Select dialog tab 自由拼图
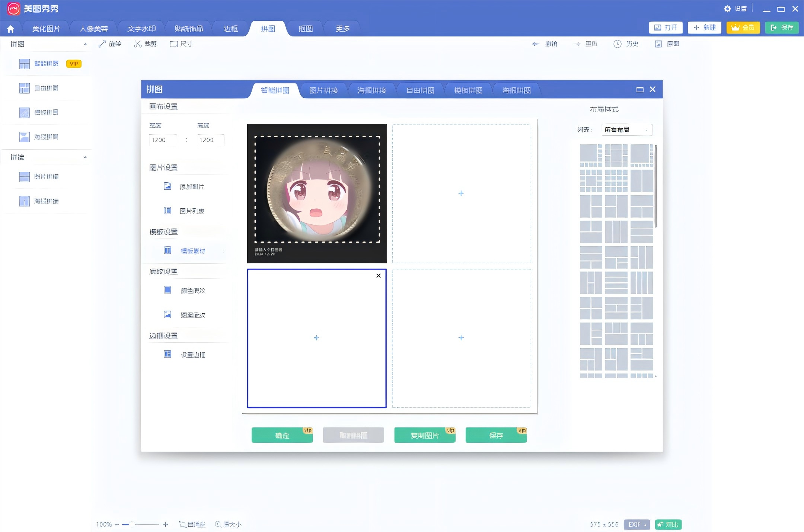 [x=420, y=90]
